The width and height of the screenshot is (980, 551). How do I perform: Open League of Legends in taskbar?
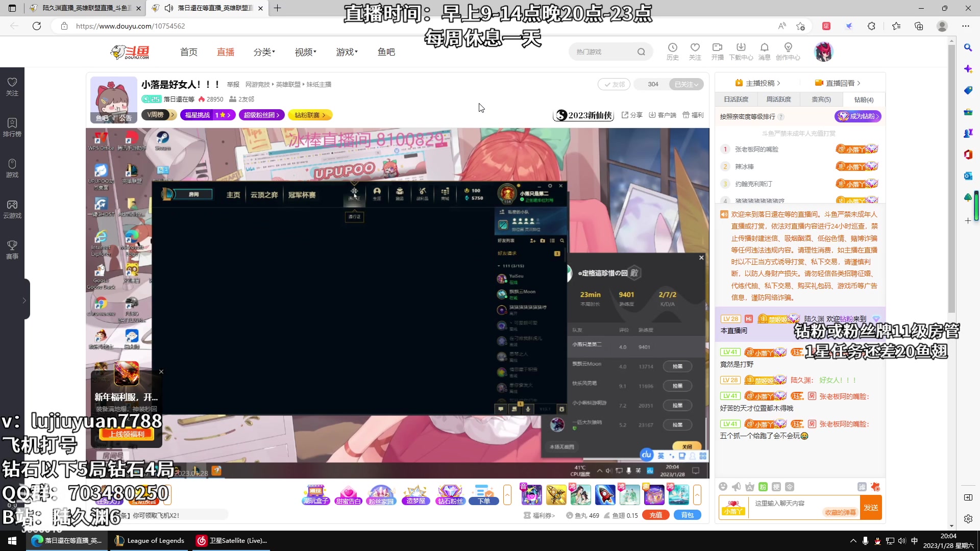coord(150,541)
